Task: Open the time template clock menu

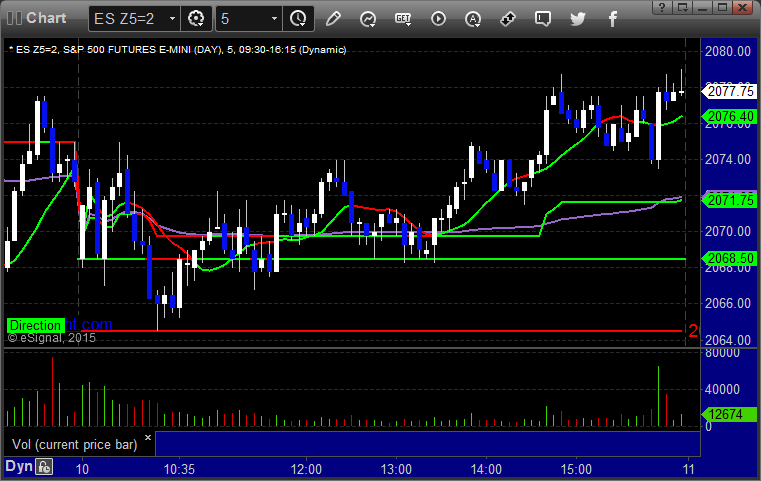Action: coord(298,19)
